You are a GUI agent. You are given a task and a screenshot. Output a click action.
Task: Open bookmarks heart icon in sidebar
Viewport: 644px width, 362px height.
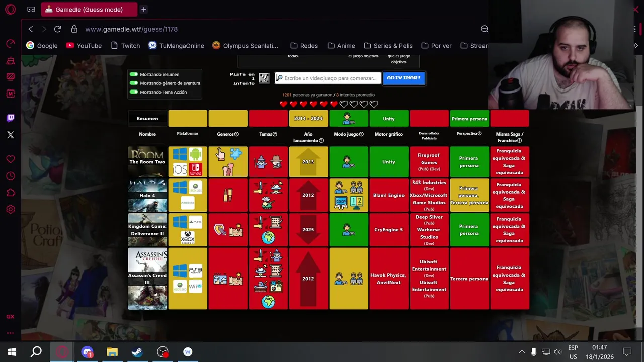pos(10,159)
